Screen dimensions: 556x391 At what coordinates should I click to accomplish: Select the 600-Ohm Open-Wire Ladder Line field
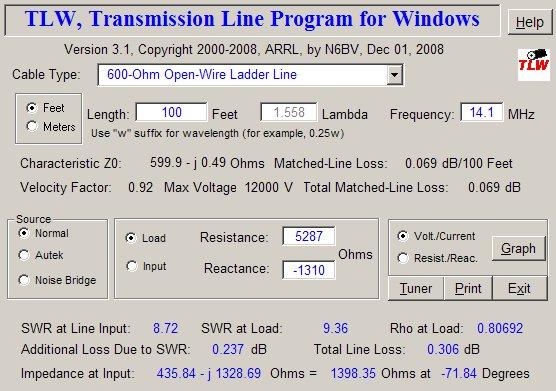tap(250, 75)
